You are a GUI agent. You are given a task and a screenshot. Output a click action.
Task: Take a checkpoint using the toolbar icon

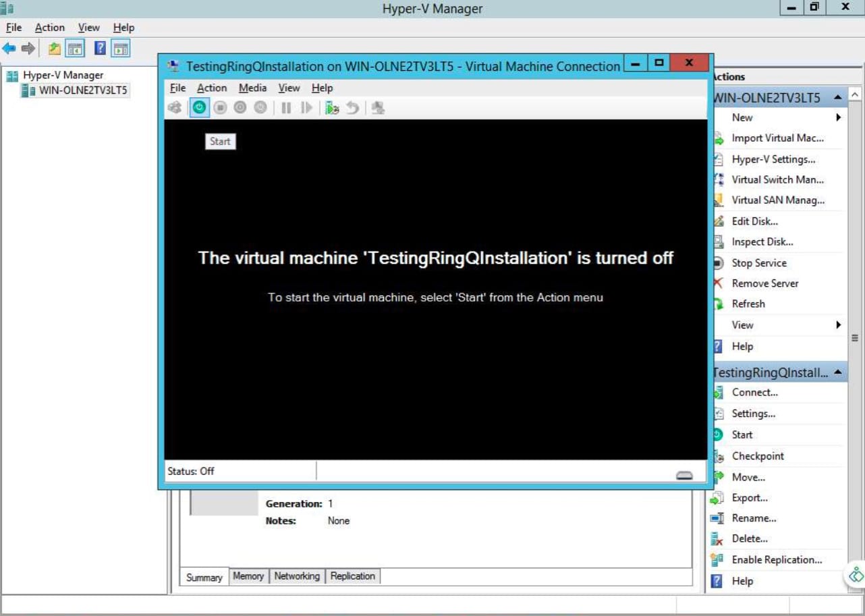pos(331,107)
